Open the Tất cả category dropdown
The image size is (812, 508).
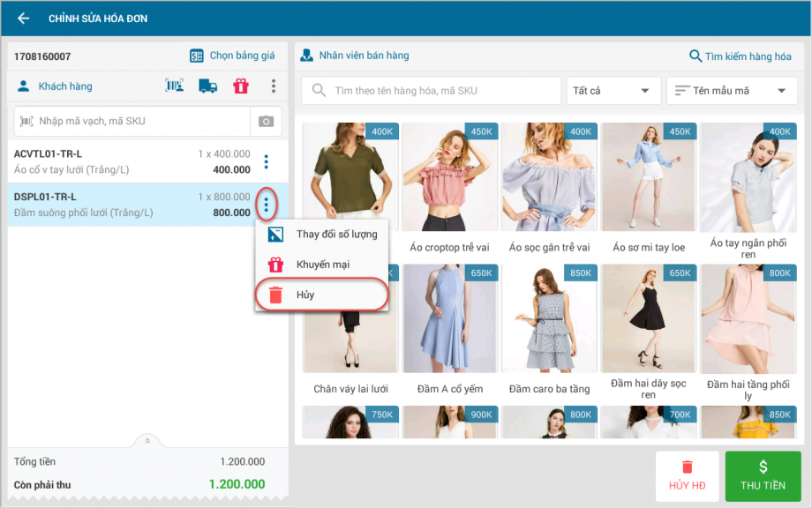(x=613, y=91)
